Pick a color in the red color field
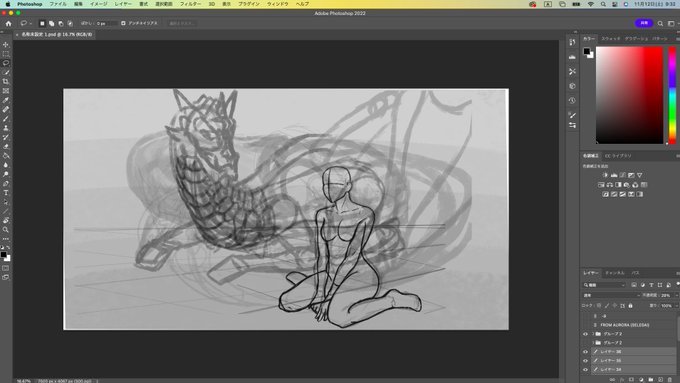The width and height of the screenshot is (680, 383). tap(629, 95)
